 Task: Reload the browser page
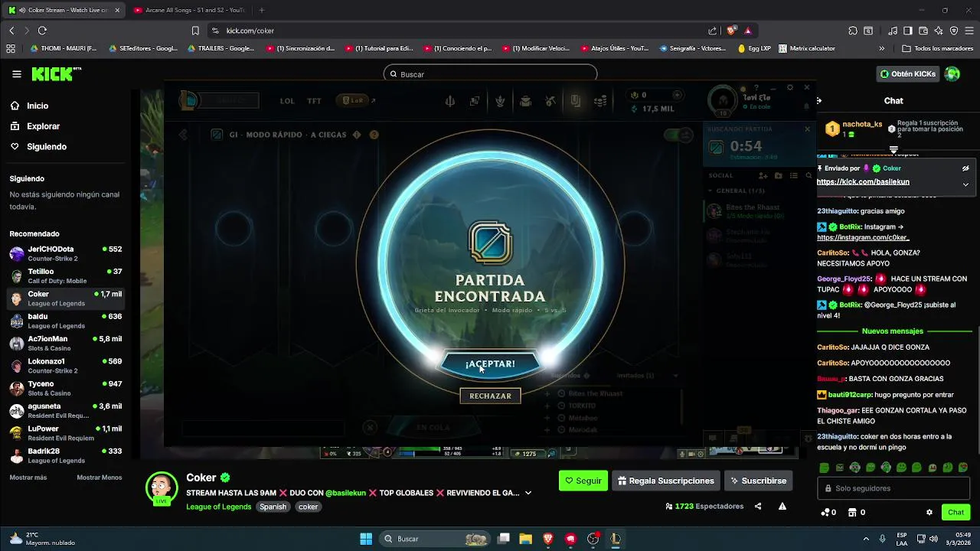pyautogui.click(x=42, y=31)
